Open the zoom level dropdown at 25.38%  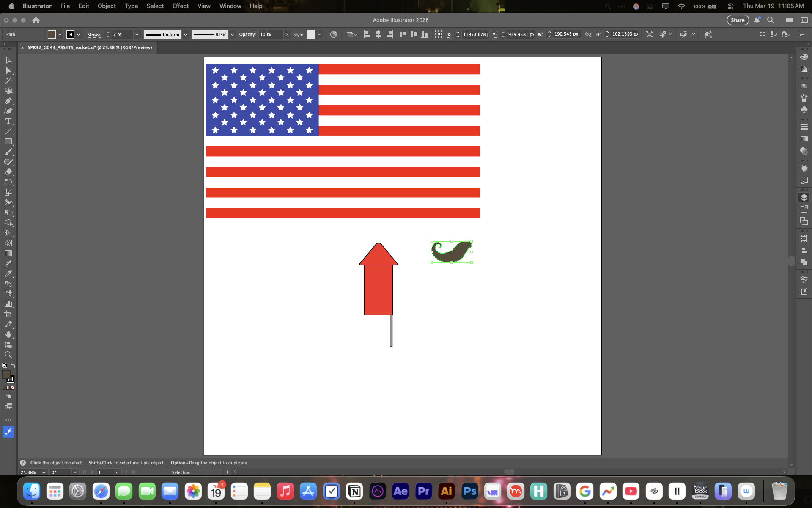coord(44,472)
